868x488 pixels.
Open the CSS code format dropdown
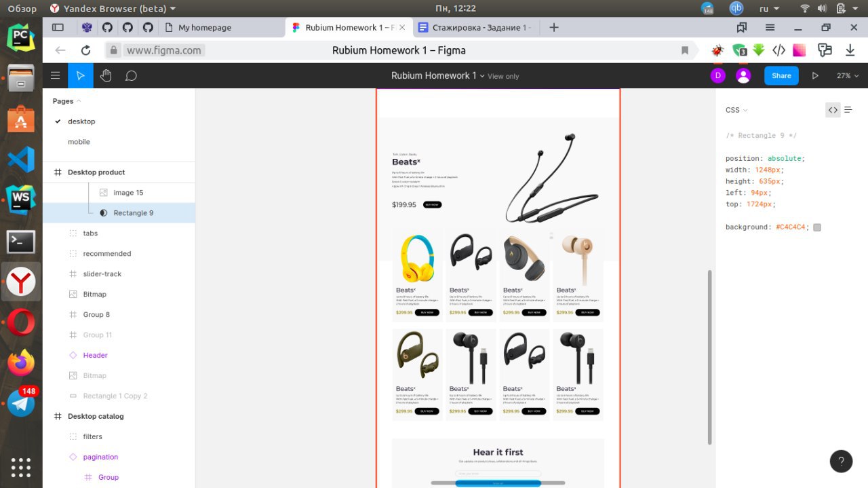736,110
